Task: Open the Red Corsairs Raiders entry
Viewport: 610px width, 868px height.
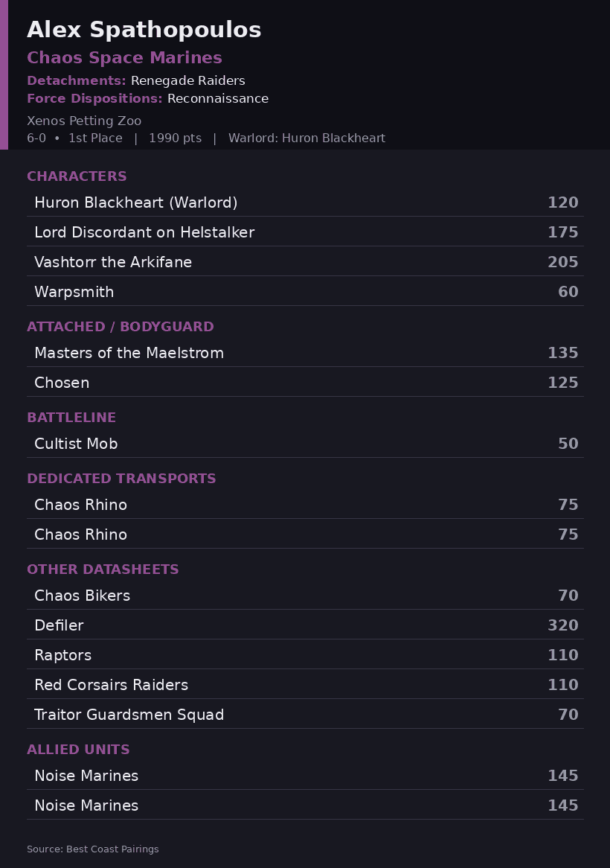Action: click(x=305, y=685)
